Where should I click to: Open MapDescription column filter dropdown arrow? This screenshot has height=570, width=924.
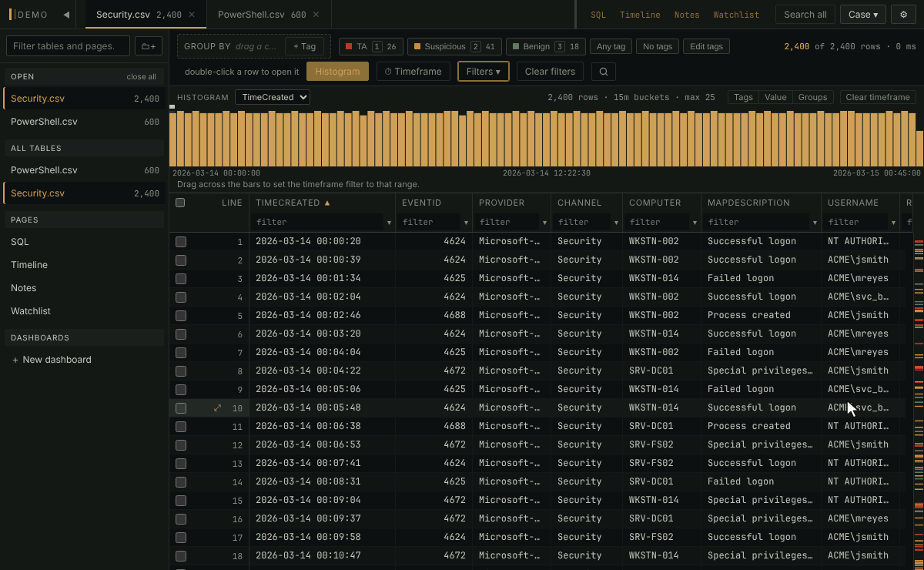coord(815,222)
